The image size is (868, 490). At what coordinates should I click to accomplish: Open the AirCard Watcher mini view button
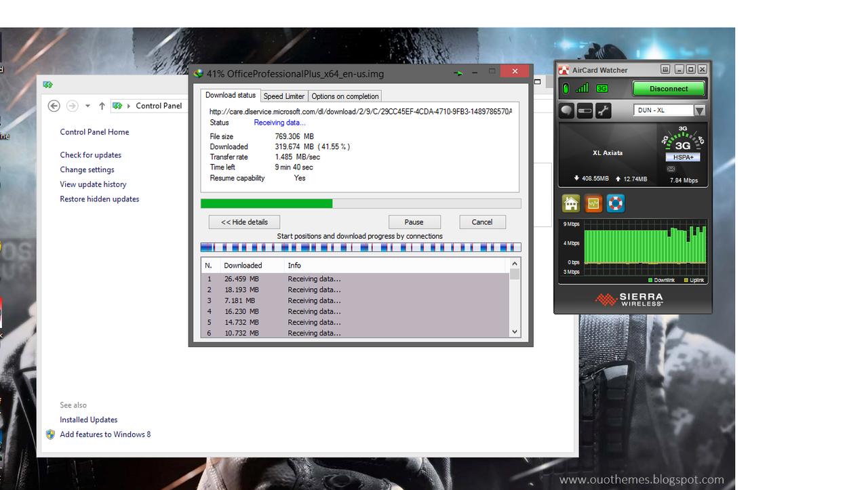665,70
